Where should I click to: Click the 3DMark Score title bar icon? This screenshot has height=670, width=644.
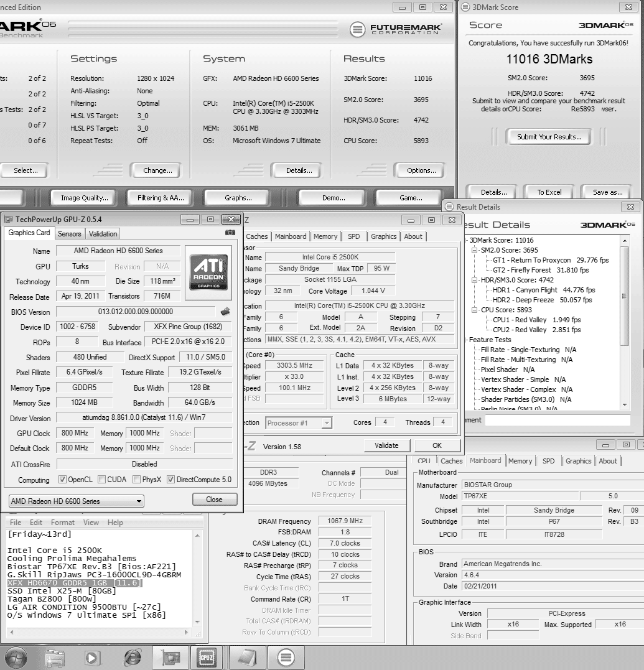[x=465, y=7]
